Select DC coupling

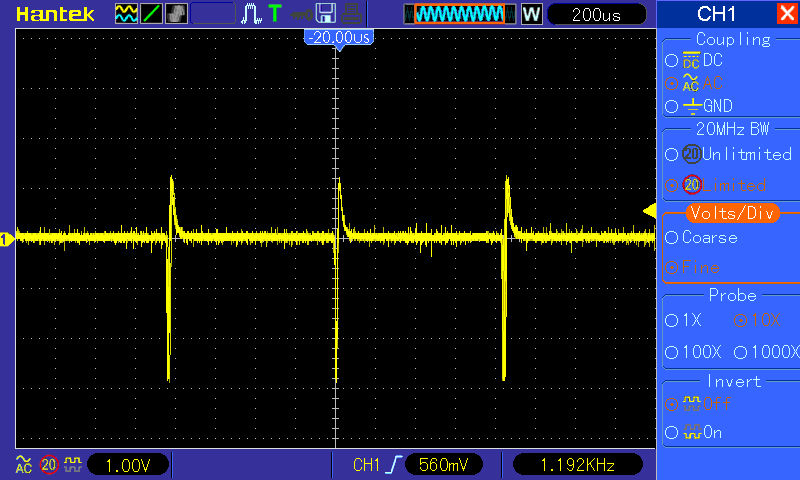[x=694, y=60]
